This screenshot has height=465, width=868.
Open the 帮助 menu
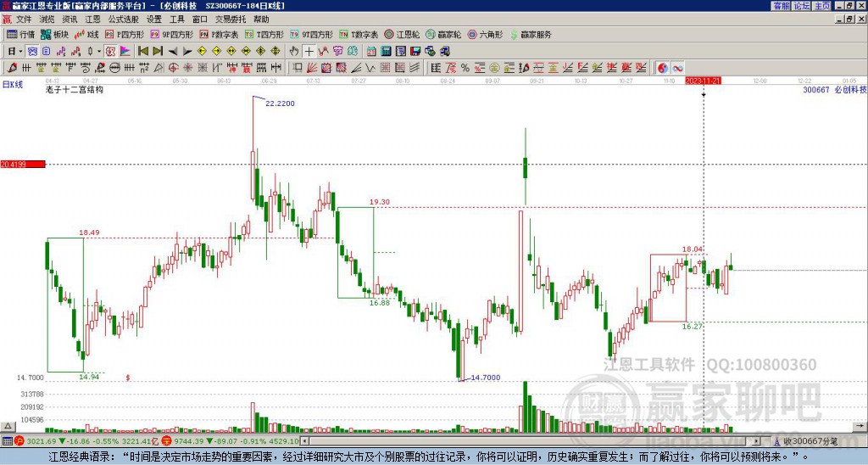261,20
